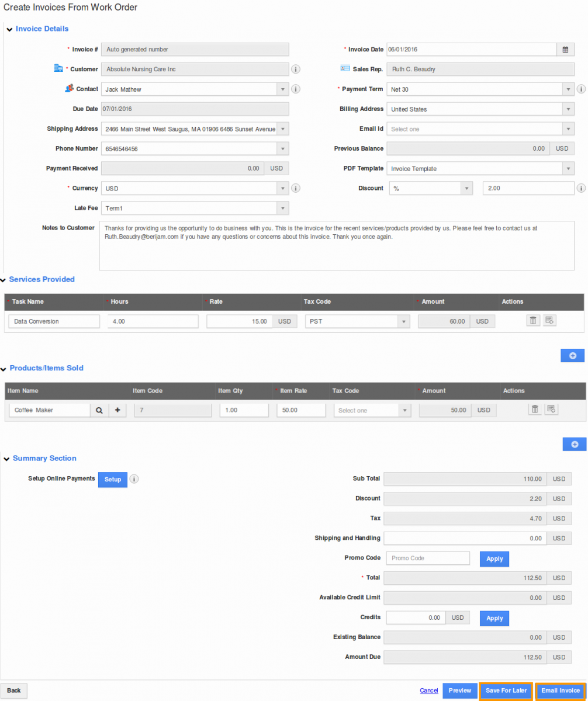
Task: Click the Back button
Action: point(14,690)
